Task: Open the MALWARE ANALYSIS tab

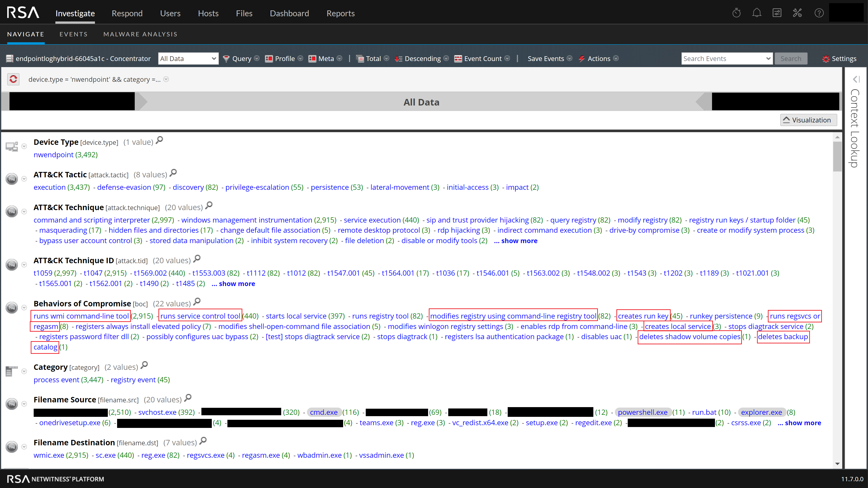Action: (140, 34)
